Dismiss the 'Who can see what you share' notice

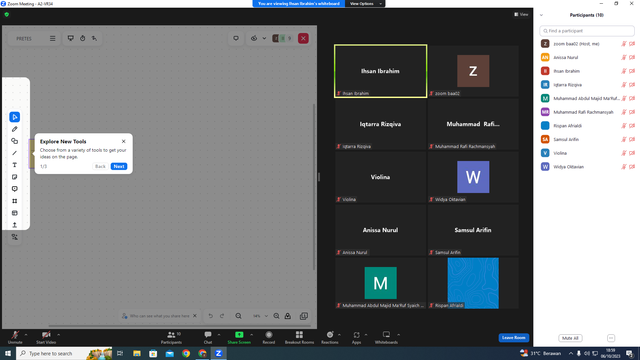point(195,316)
